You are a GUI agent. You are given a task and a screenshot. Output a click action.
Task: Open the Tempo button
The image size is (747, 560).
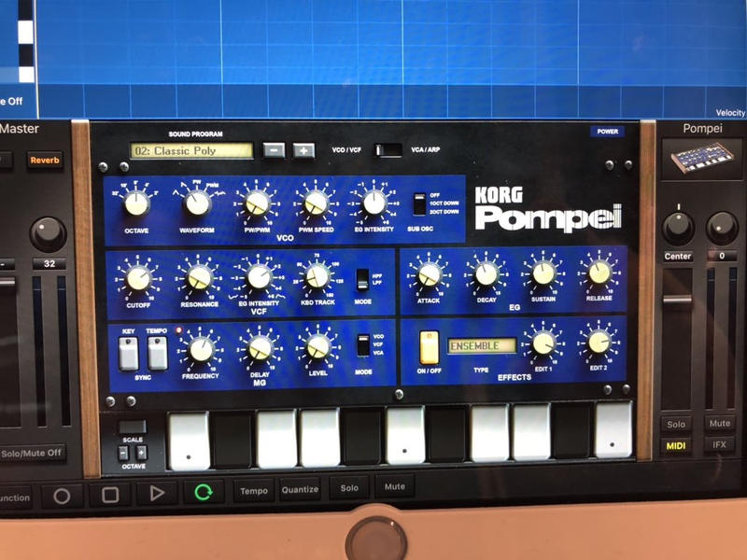253,491
